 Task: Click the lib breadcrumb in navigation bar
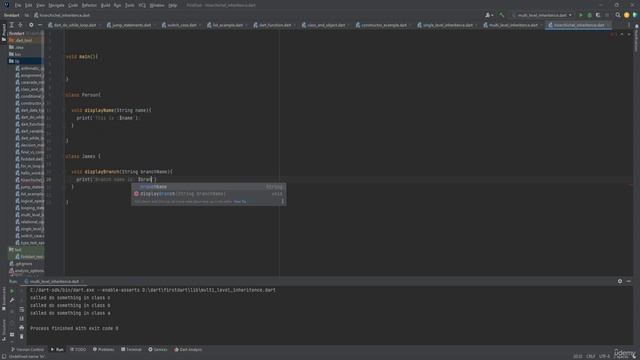27,15
